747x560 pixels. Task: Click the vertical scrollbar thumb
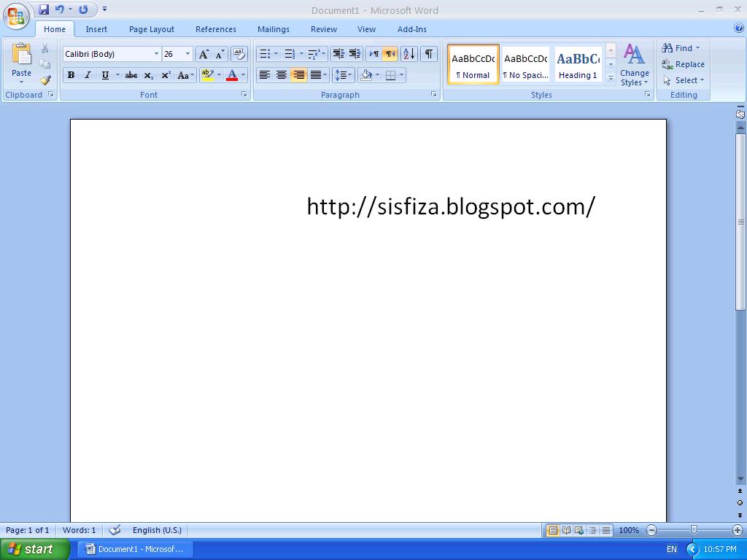coord(740,222)
